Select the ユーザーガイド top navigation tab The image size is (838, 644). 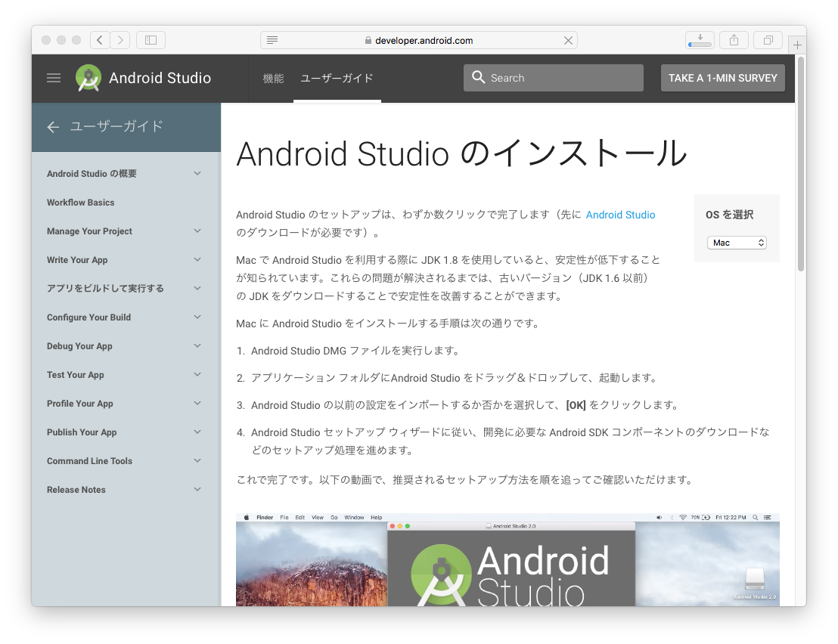pyautogui.click(x=337, y=79)
